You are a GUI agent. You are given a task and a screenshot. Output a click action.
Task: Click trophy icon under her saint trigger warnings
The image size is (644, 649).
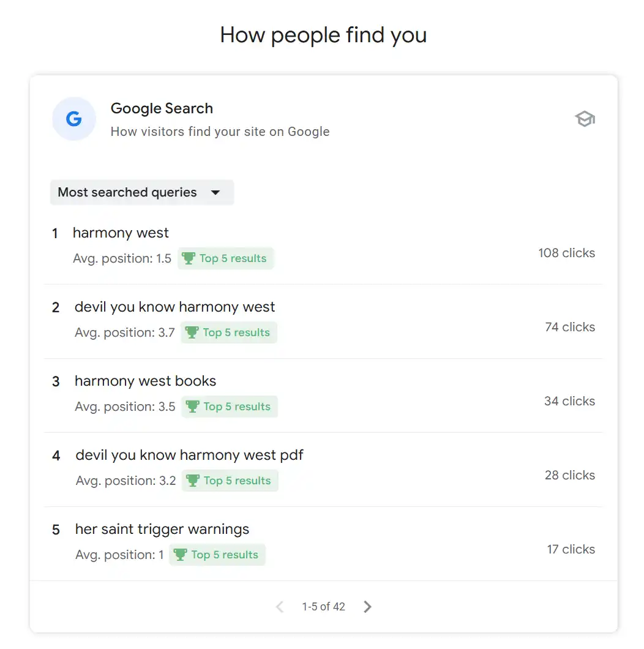[x=180, y=555]
